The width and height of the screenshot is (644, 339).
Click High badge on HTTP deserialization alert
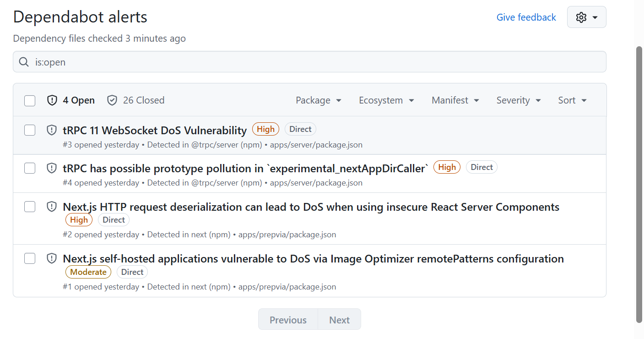tap(79, 220)
